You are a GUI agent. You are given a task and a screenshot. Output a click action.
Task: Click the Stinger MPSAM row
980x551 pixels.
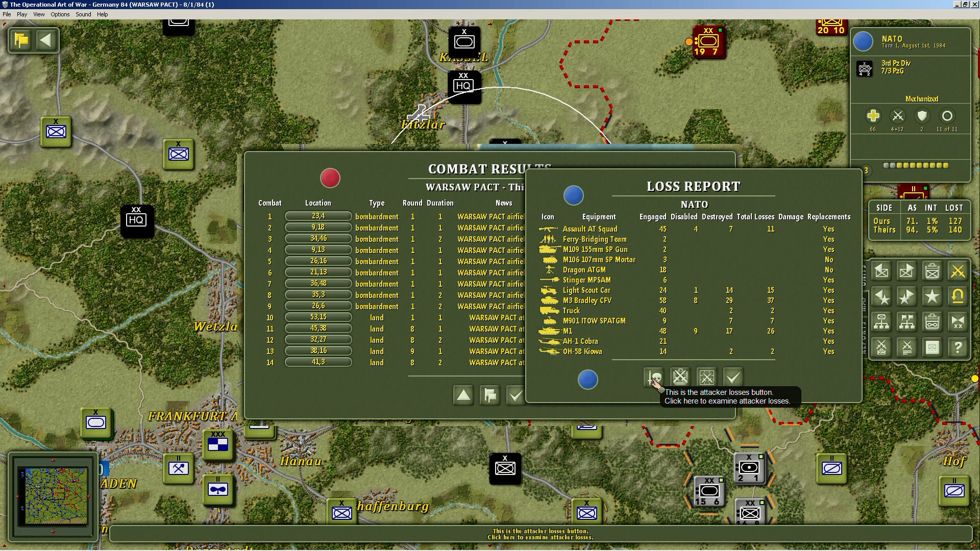694,280
